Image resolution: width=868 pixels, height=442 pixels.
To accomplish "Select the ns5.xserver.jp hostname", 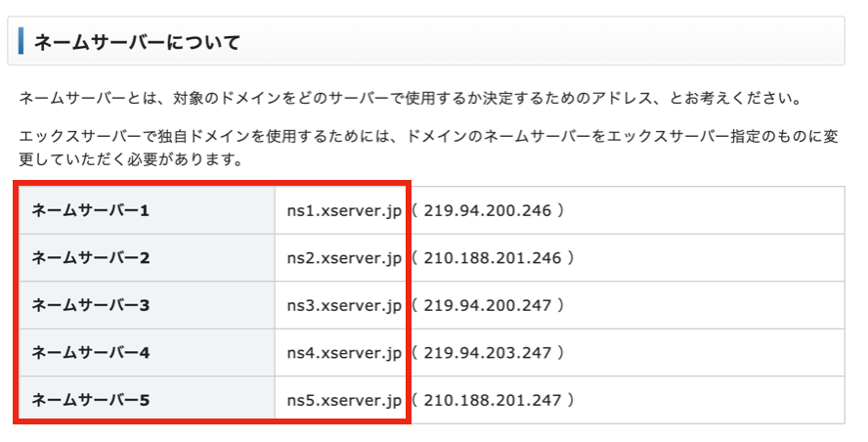I will pos(344,401).
